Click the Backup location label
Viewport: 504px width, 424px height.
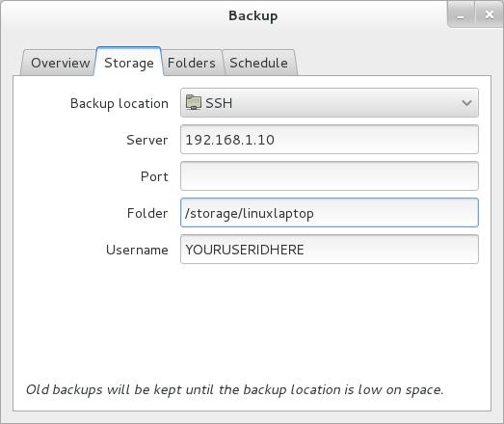tap(119, 103)
